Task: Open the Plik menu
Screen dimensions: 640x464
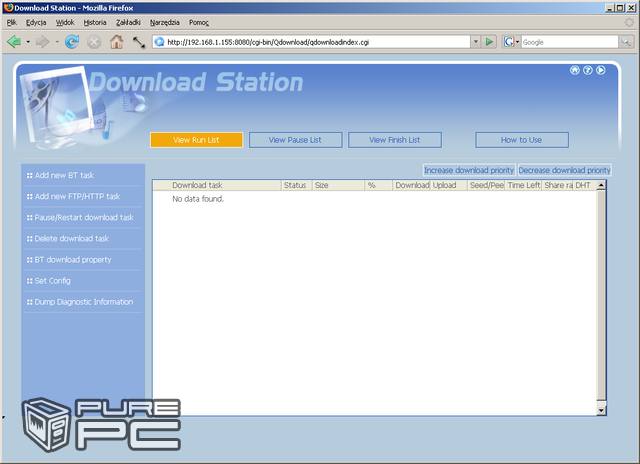Action: coord(11,22)
